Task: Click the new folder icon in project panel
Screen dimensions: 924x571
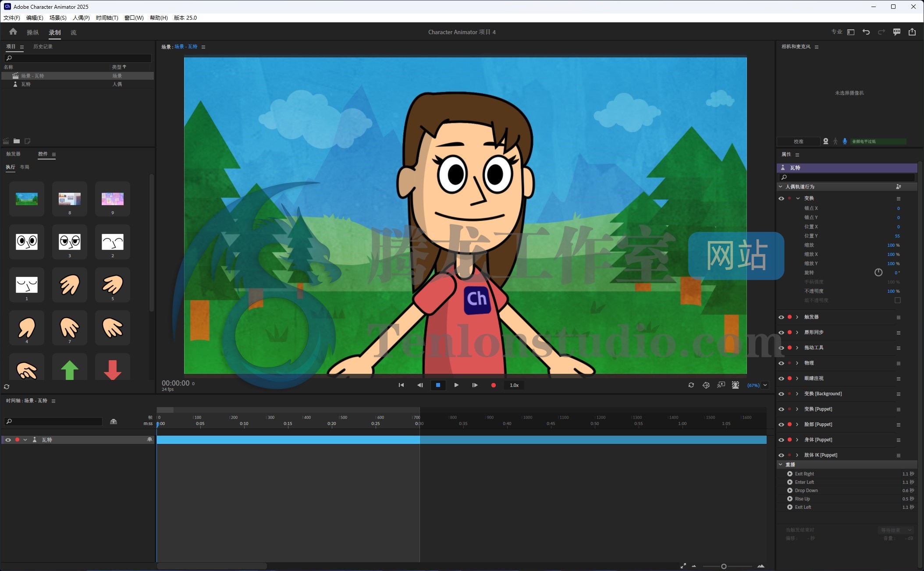Action: 17,141
